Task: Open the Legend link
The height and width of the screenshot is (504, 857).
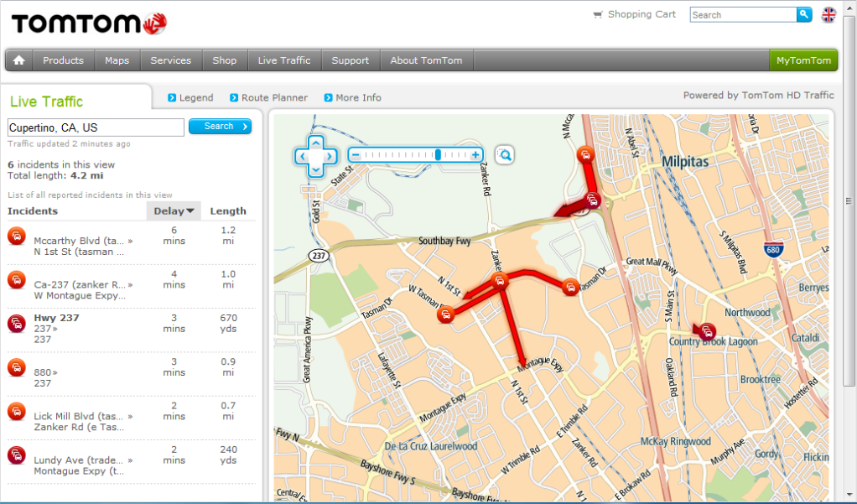Action: point(190,97)
